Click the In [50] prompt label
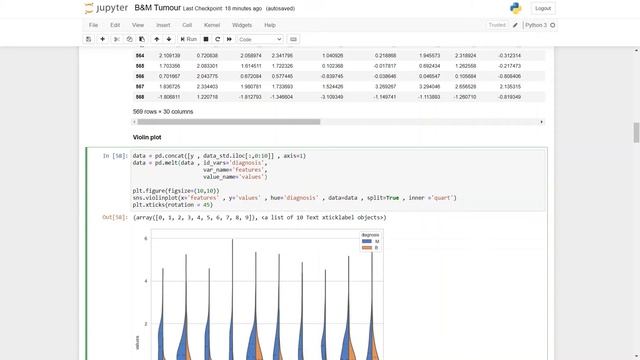 (x=115, y=156)
